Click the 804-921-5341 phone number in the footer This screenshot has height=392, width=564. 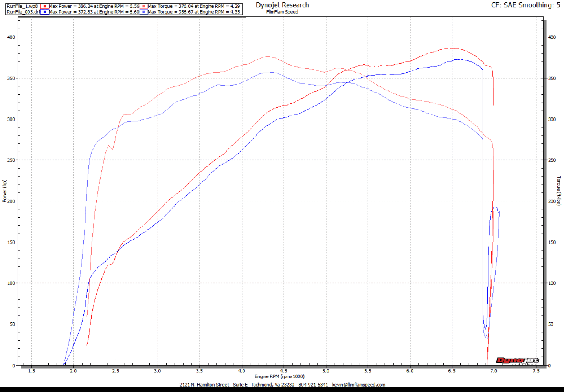click(313, 385)
